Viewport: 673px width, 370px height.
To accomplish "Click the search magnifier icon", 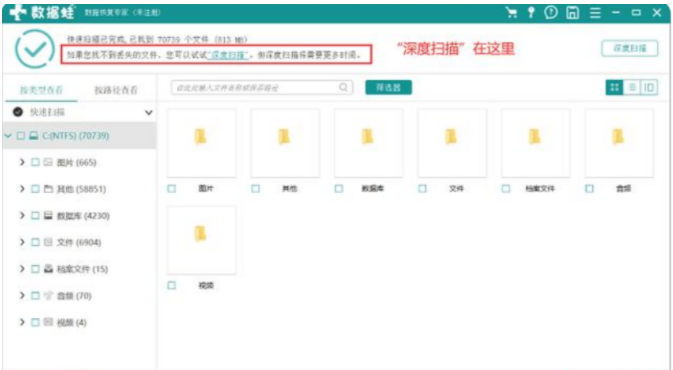I will [x=343, y=87].
